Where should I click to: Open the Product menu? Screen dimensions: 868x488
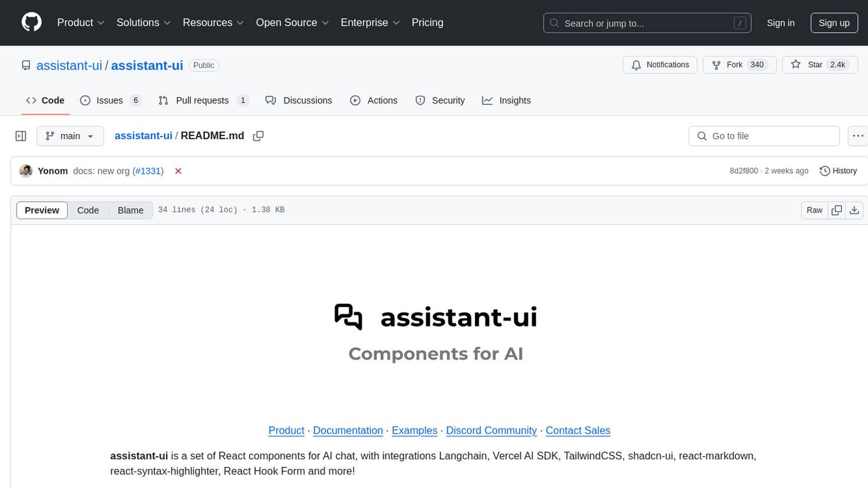(81, 22)
